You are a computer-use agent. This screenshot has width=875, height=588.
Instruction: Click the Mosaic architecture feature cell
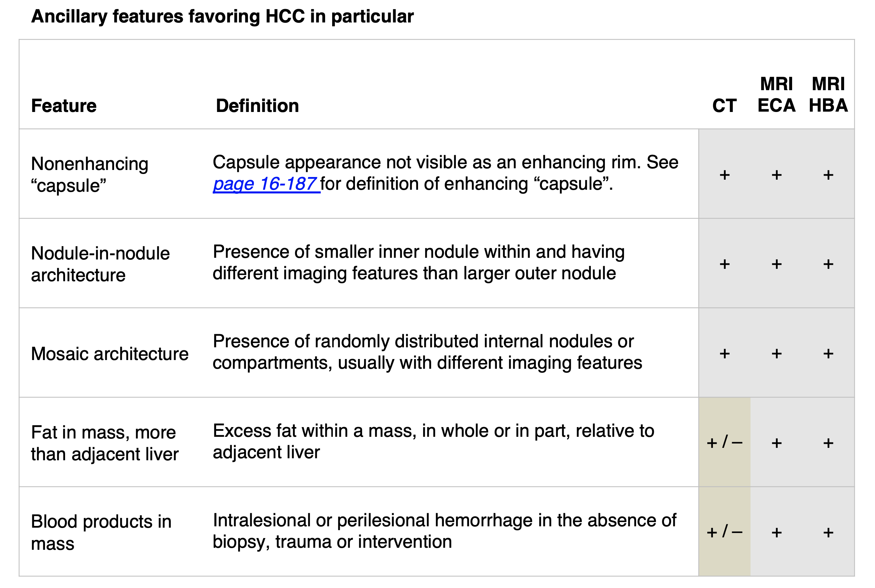tap(110, 354)
